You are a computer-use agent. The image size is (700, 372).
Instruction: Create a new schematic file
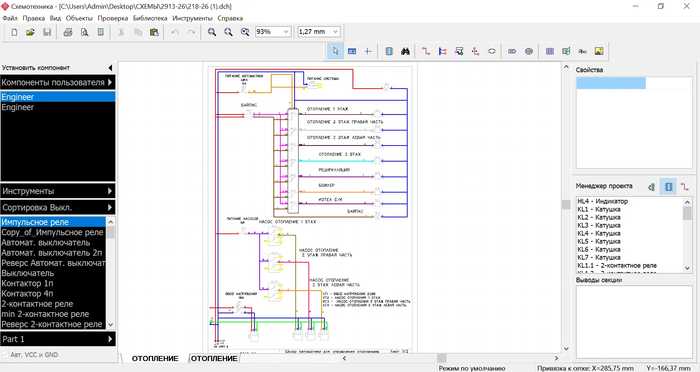coord(14,32)
